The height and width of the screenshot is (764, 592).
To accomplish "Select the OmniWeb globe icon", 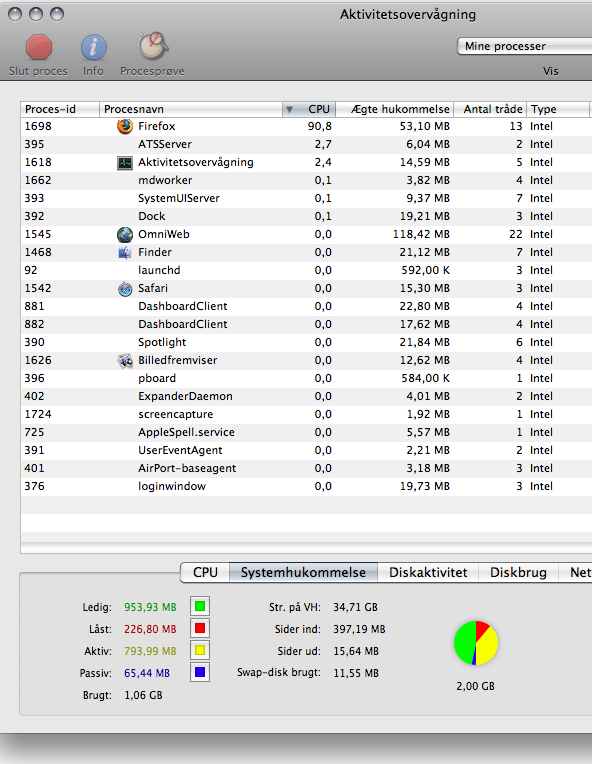I will [125, 234].
